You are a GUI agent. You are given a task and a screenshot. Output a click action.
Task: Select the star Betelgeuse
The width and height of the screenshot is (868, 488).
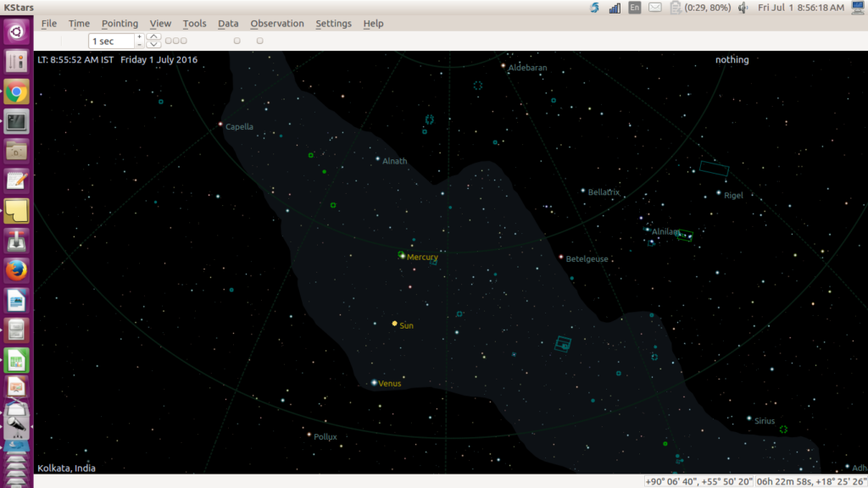561,257
